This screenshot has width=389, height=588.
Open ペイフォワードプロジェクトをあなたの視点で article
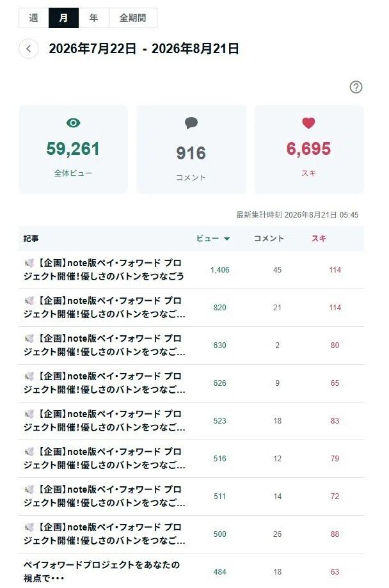[x=102, y=571]
